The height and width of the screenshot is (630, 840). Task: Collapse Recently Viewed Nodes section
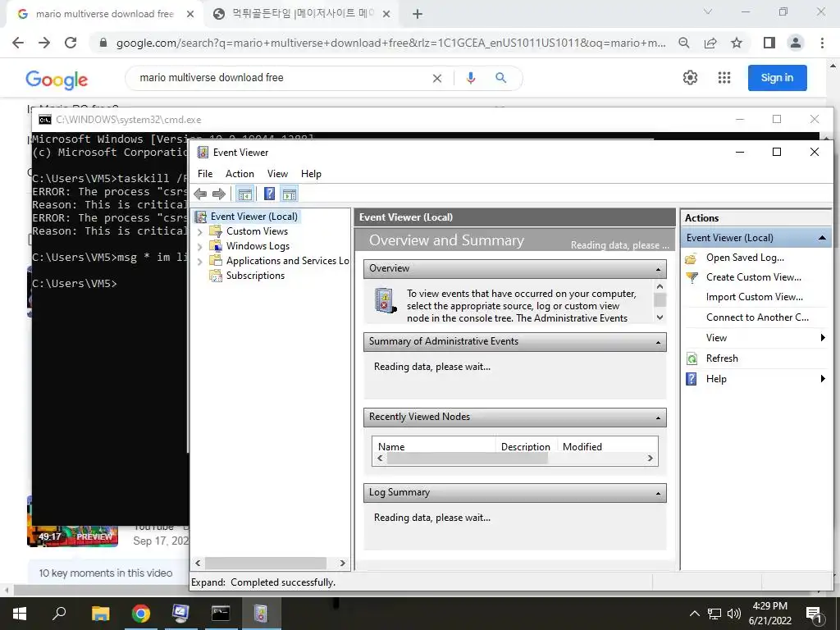click(x=659, y=418)
